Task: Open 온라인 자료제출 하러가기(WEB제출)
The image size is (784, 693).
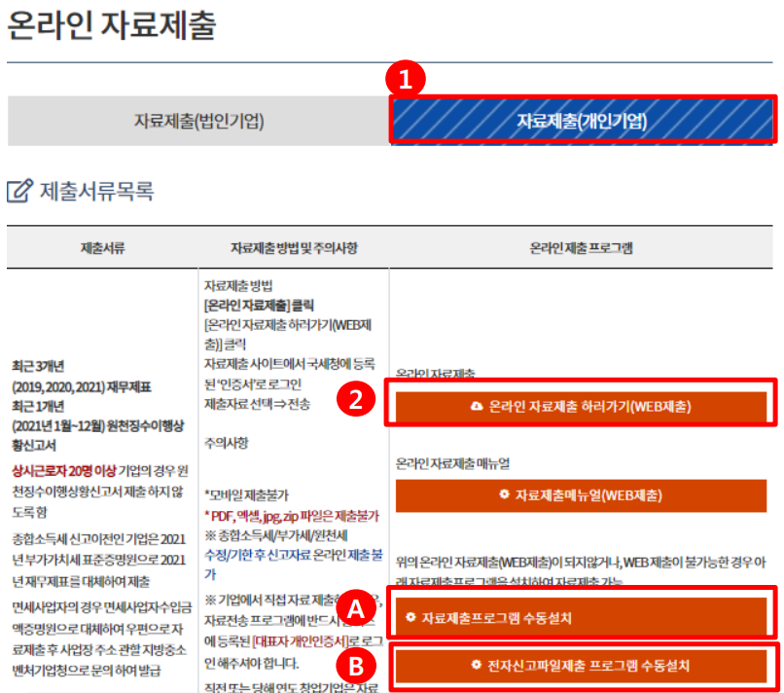Action: click(x=581, y=406)
